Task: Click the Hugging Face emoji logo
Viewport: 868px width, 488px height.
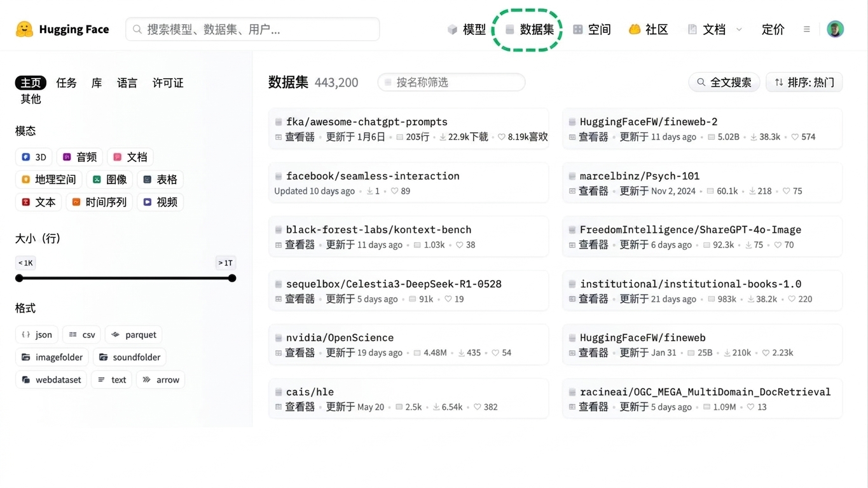Action: [x=24, y=29]
